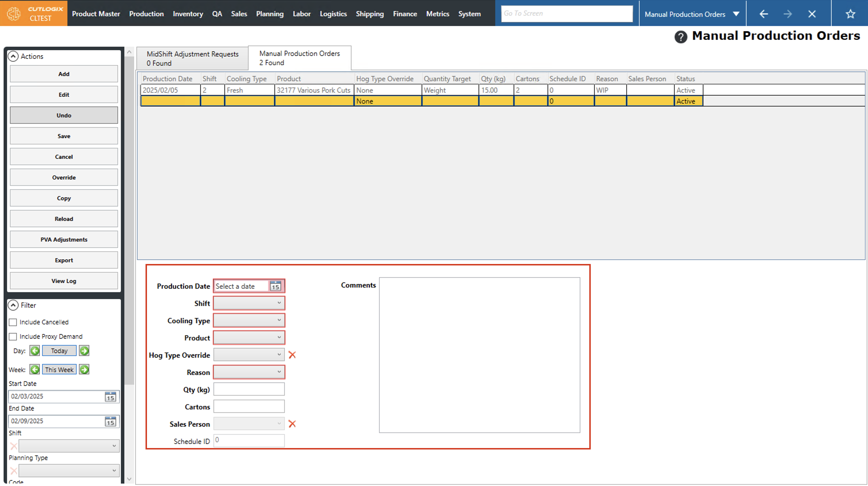The width and height of the screenshot is (868, 486).
Task: Open the Start Date filter calendar icon
Action: pos(110,397)
